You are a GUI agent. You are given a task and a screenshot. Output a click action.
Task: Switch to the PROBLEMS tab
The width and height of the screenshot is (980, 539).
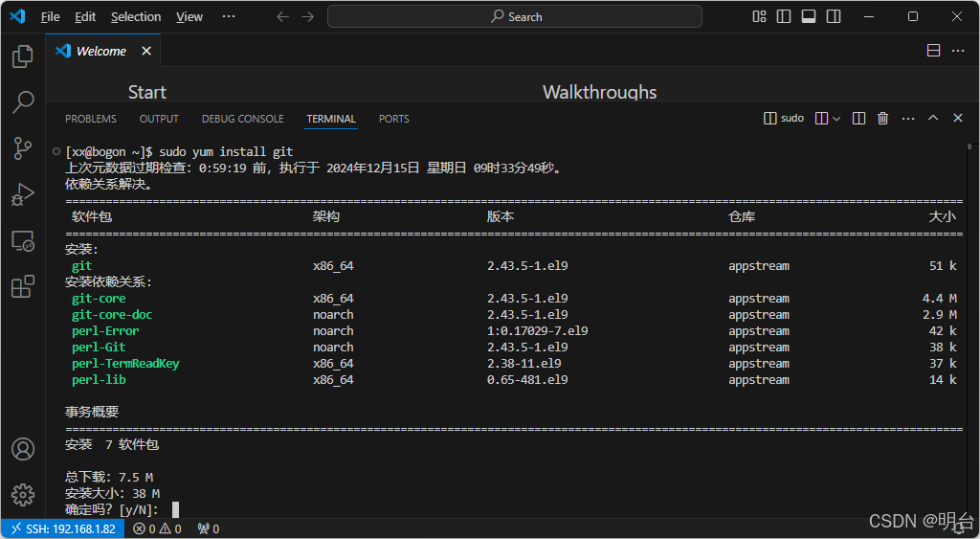pos(91,119)
